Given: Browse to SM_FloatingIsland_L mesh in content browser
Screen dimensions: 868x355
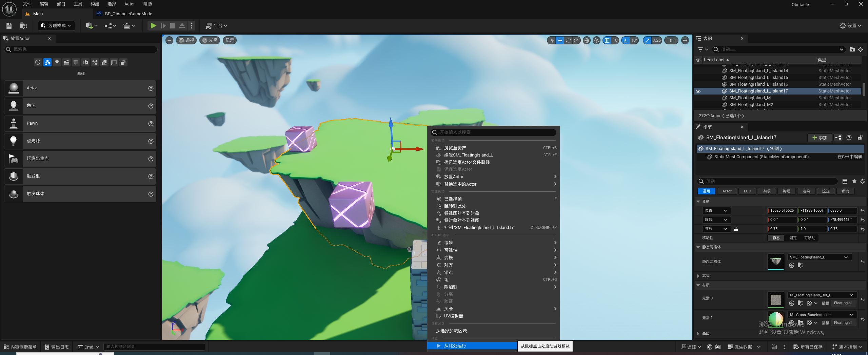Looking at the screenshot, I should 801,265.
